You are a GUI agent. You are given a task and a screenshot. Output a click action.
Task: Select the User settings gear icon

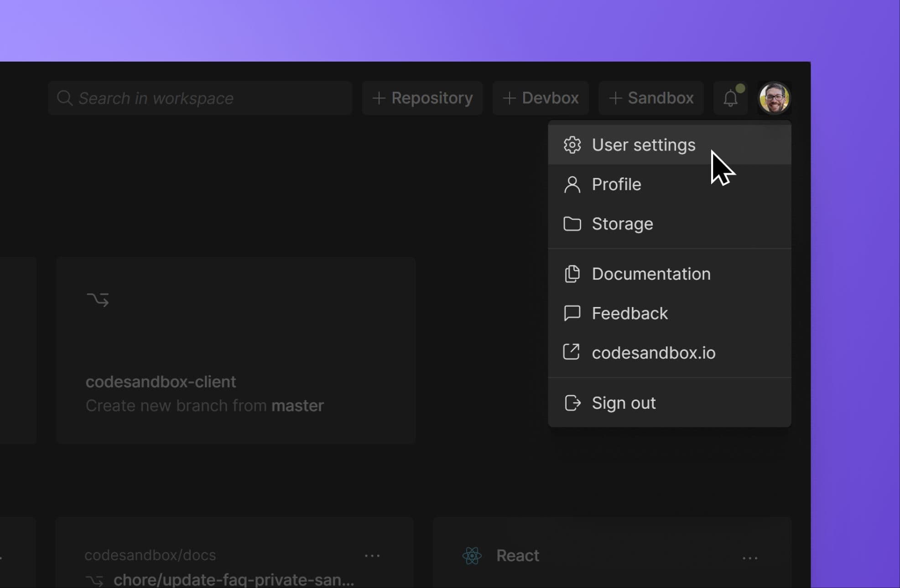572,145
